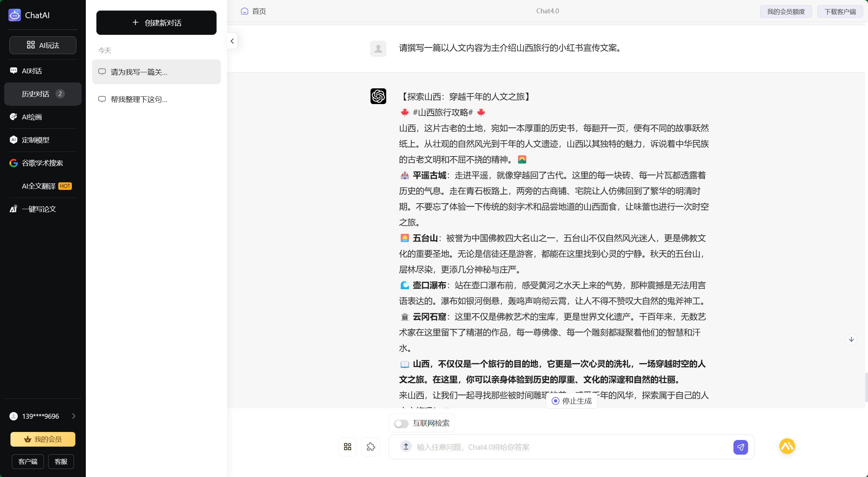
Task: Click the yellow 我的会员 membership banner
Action: [x=43, y=439]
